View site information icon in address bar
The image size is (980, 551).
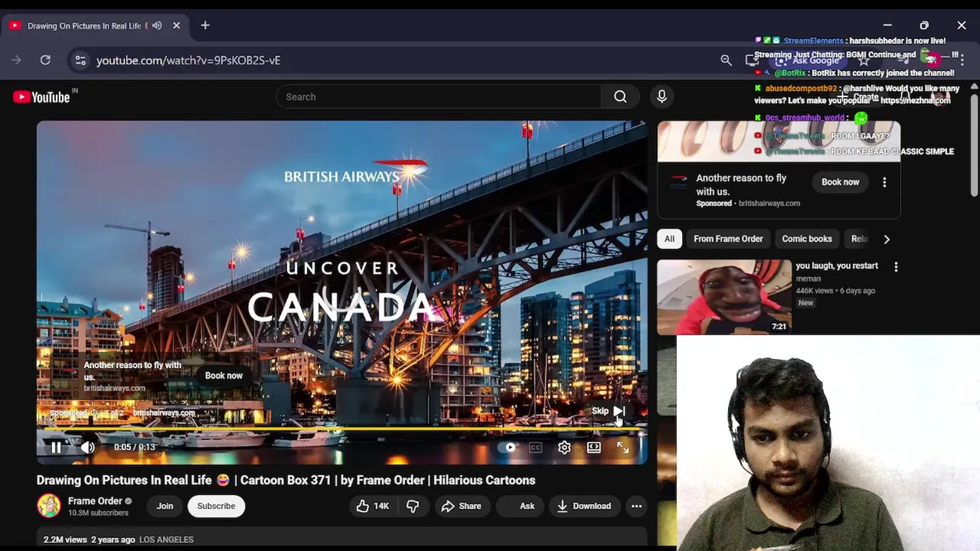tap(80, 60)
